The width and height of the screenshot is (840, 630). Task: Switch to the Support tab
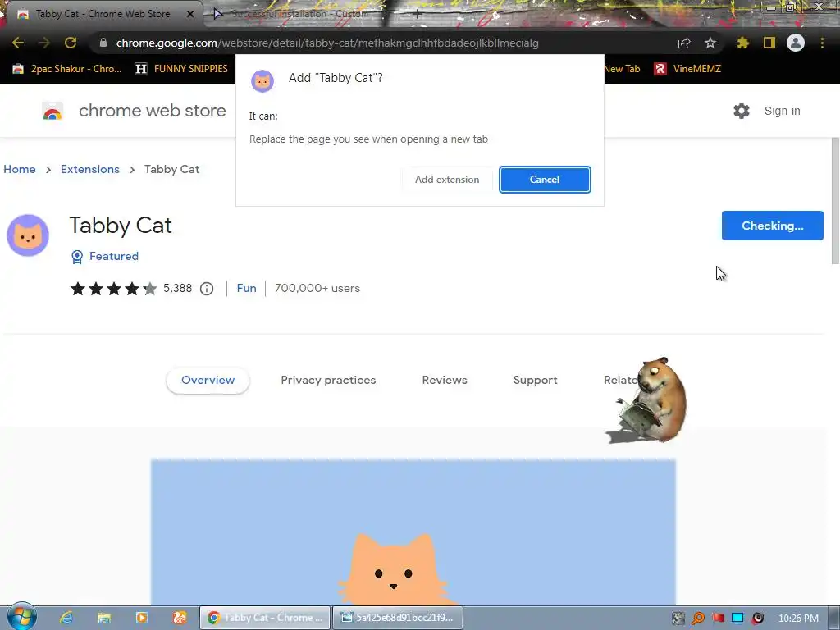click(535, 381)
